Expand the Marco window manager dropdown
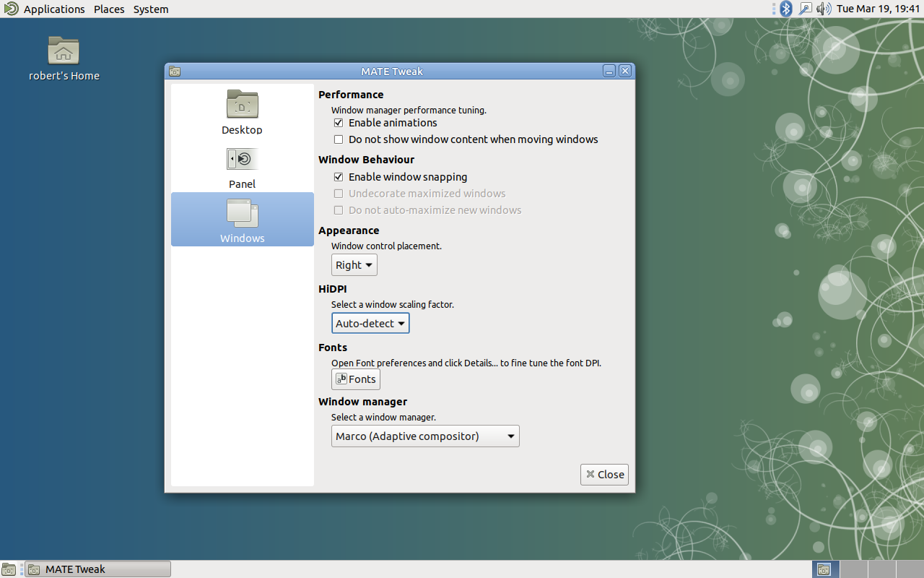924x578 pixels. pos(425,436)
